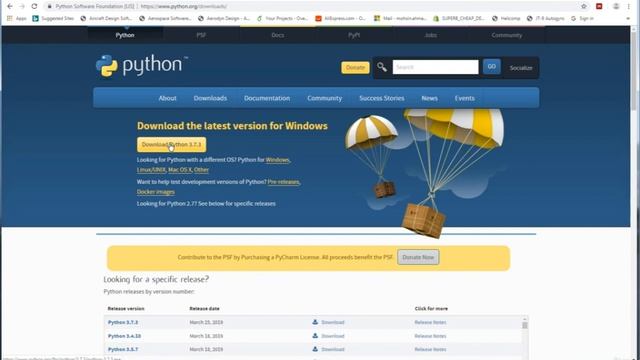Select the PyPI tab in the top site bar
The width and height of the screenshot is (640, 360).
tap(354, 35)
